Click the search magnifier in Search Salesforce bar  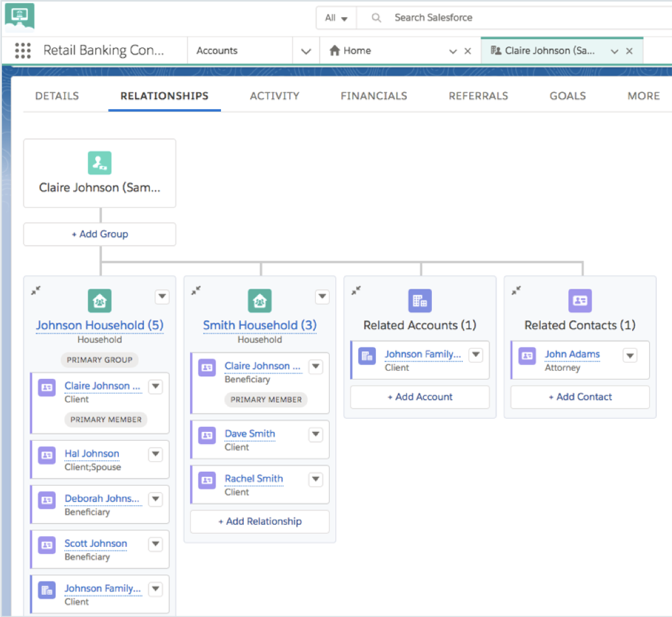(376, 18)
